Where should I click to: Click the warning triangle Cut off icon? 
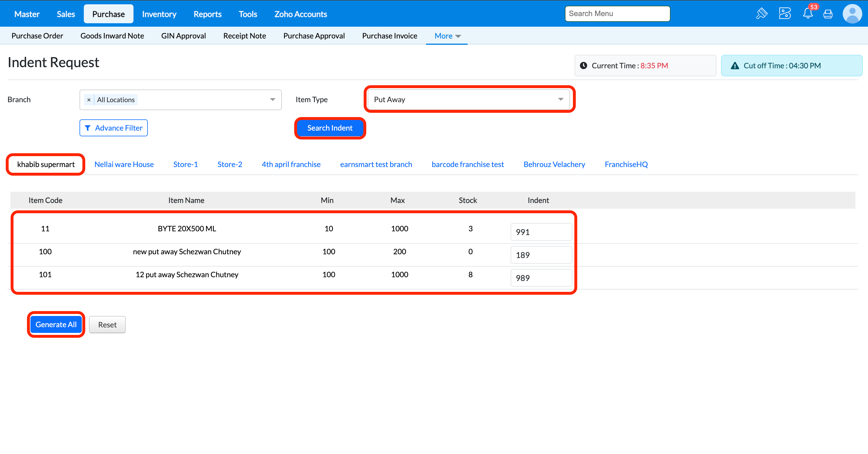click(x=735, y=66)
